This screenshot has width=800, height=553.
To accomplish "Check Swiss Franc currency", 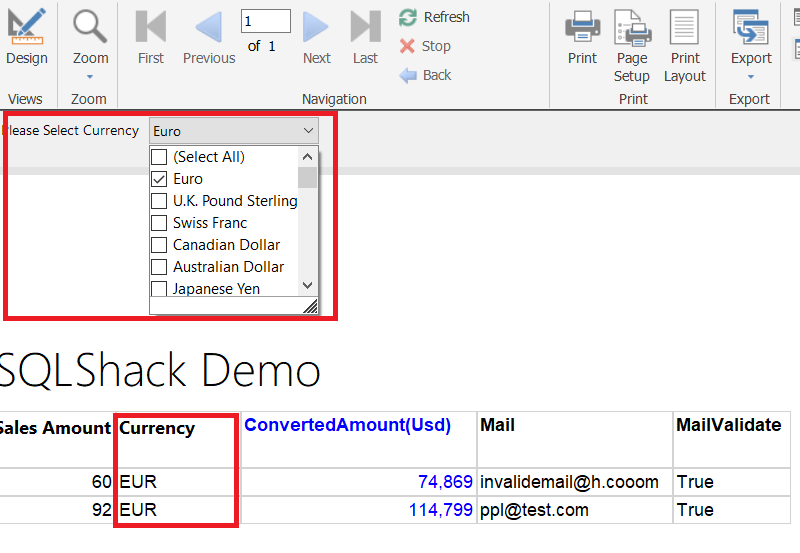I will 159,223.
